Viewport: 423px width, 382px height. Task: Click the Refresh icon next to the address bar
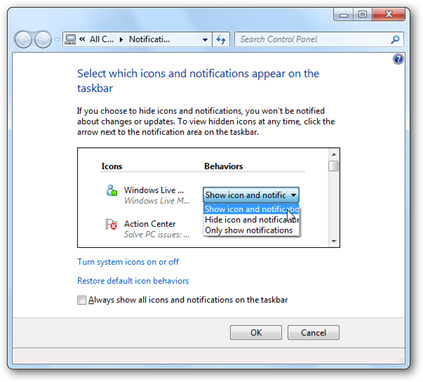tap(221, 40)
